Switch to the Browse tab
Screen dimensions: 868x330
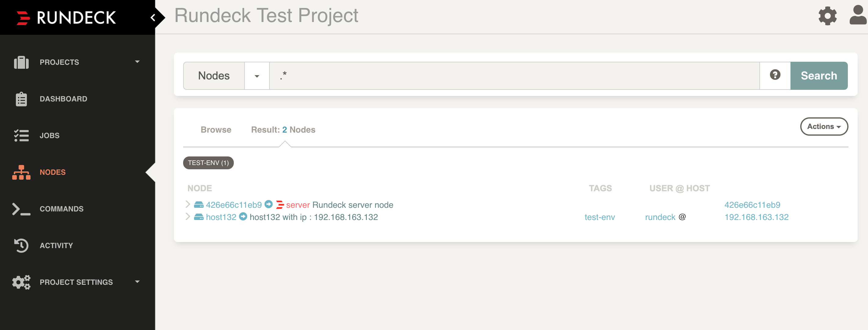coord(216,130)
